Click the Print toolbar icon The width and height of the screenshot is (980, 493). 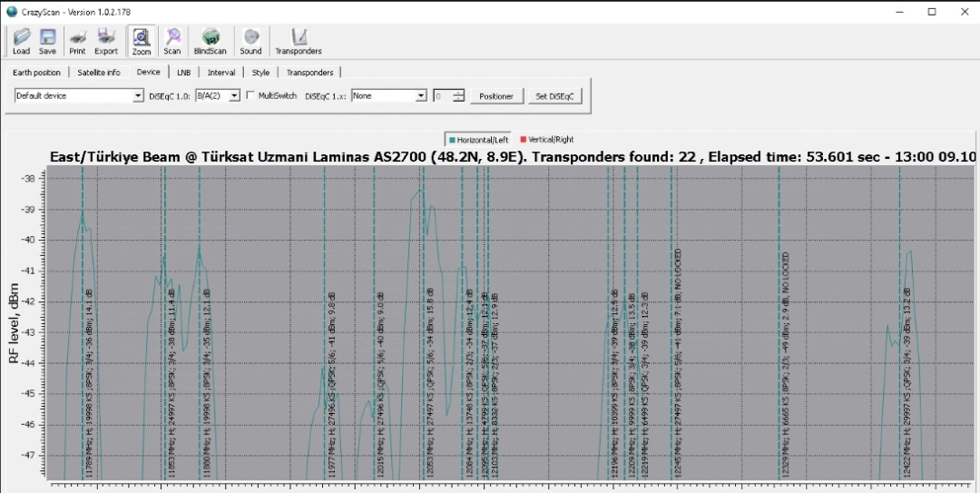(77, 42)
